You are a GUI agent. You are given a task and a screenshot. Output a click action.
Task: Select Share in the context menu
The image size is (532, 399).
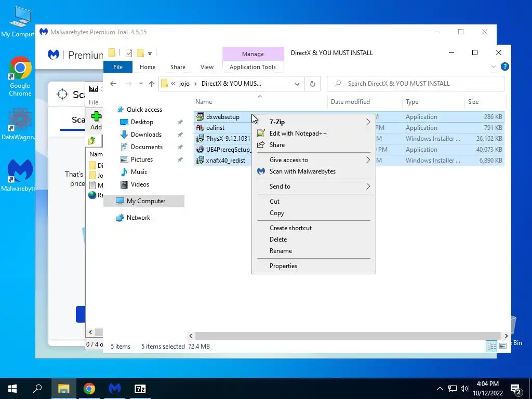313,145
